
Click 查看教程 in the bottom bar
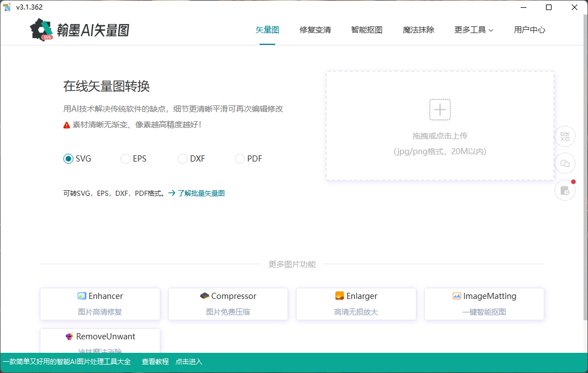(x=155, y=362)
